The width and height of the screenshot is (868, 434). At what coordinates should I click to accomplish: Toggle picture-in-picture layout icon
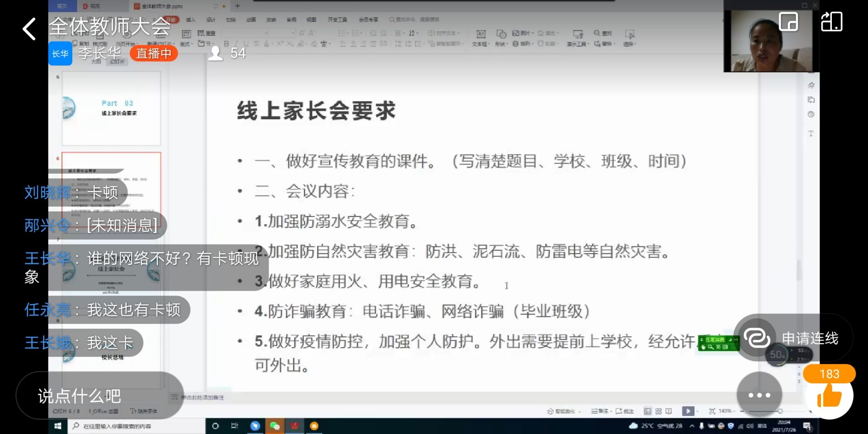pos(788,22)
